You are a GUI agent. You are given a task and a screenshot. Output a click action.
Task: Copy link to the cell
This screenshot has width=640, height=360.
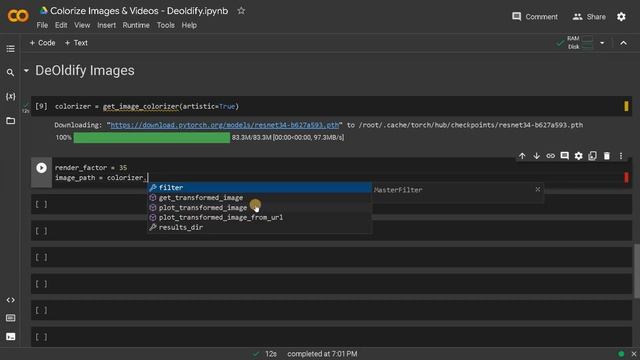[x=550, y=156]
